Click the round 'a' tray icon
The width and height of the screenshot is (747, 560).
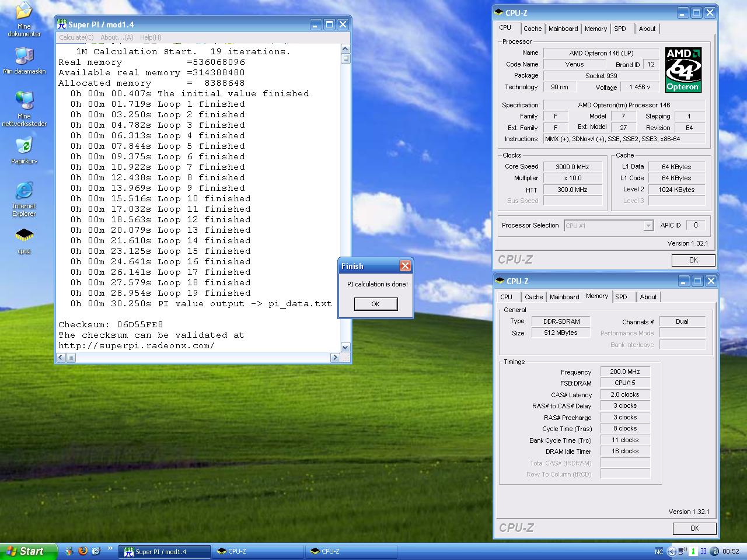(714, 551)
